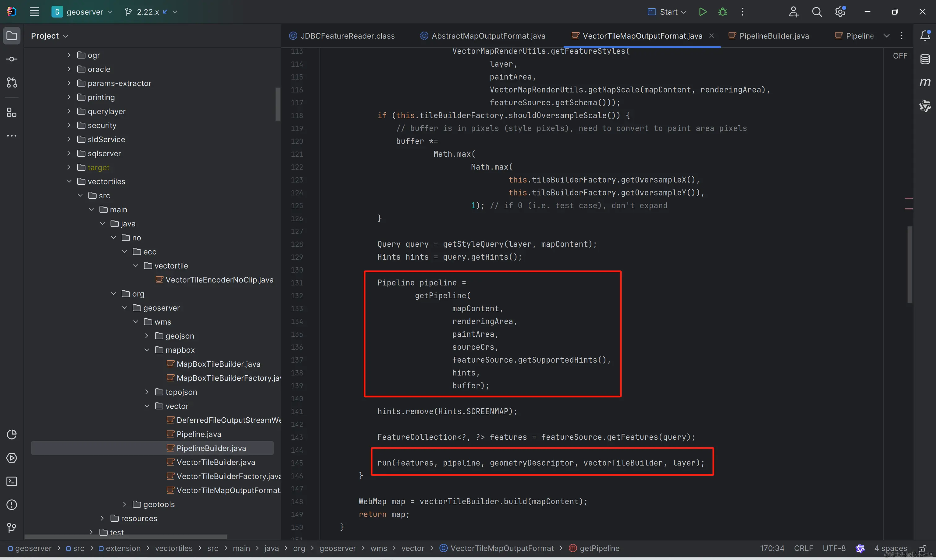Screen dimensions: 936x560
Task: Click extension breadcrumb in navigation bar
Action: 120,548
